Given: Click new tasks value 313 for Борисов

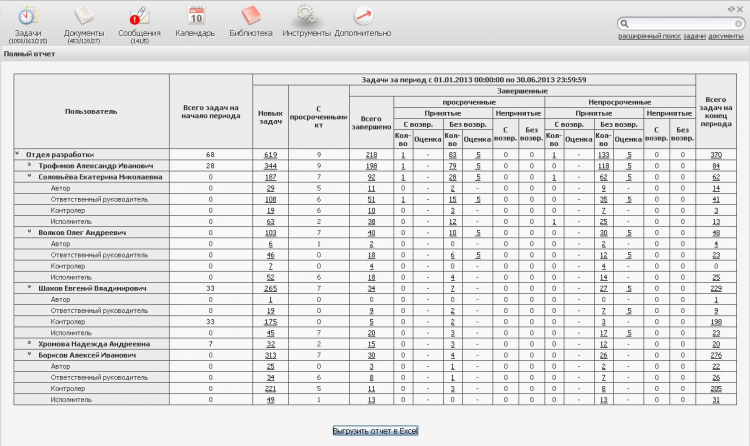Looking at the screenshot, I should tap(270, 355).
